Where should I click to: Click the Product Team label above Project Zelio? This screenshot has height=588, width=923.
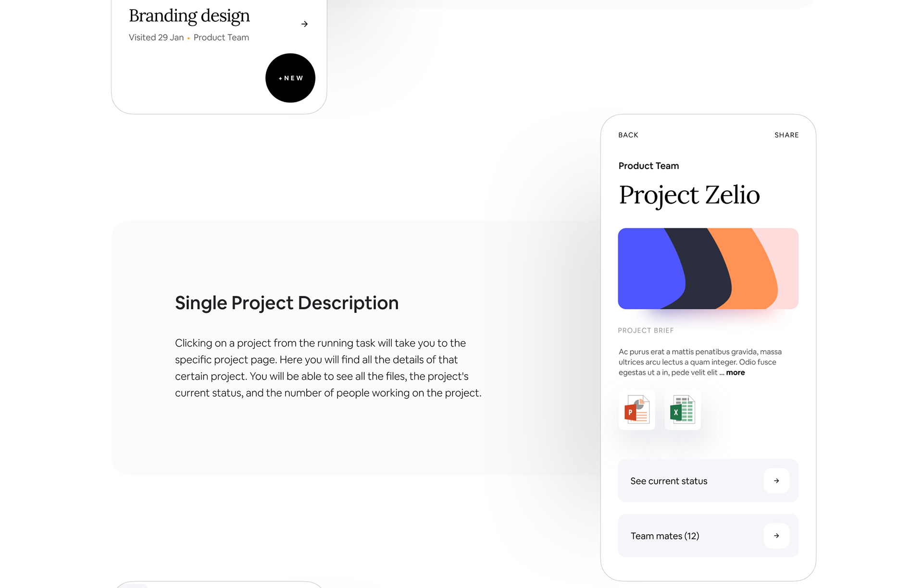649,166
